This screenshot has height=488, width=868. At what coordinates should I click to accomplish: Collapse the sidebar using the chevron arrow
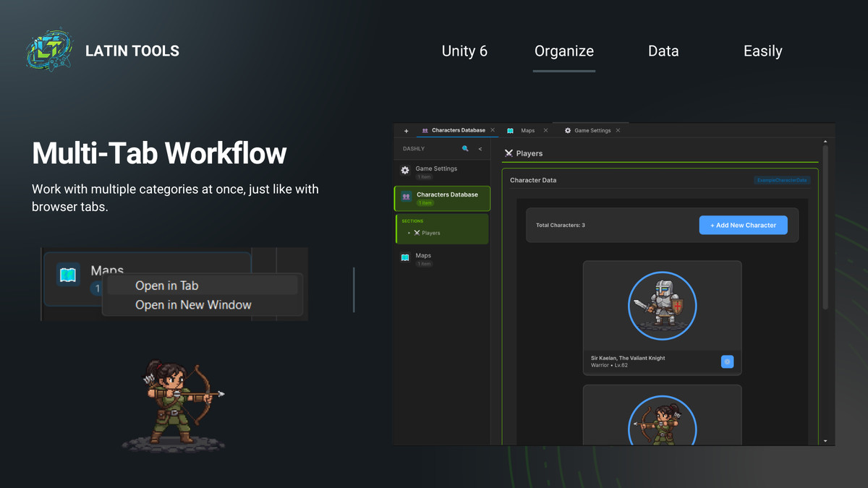tap(480, 148)
